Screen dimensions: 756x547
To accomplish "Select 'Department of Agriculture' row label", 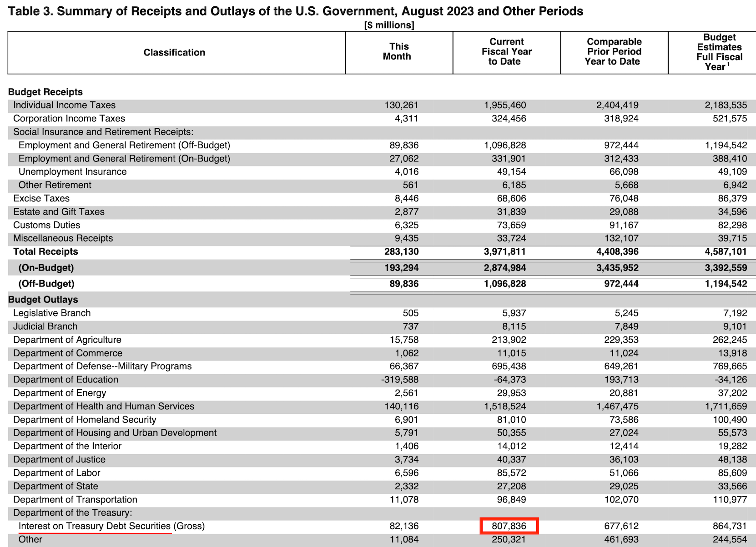I will [67, 340].
